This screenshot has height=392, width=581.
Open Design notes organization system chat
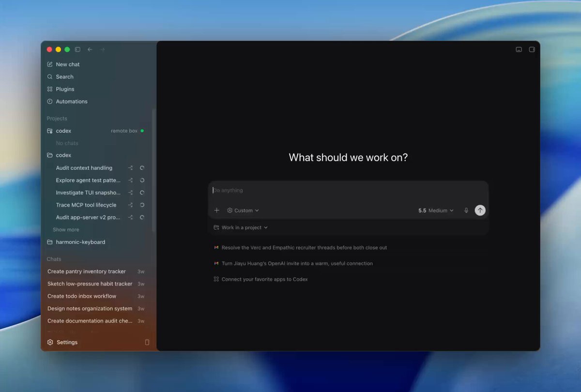click(90, 308)
